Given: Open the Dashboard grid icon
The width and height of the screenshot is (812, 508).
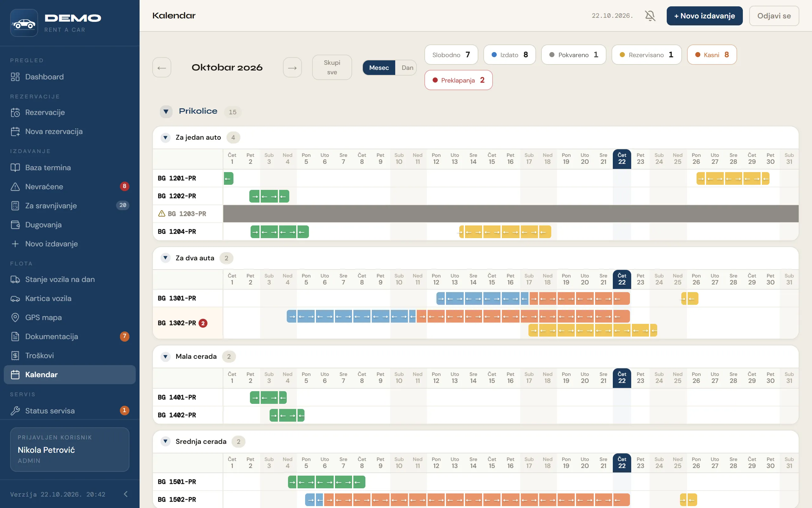Looking at the screenshot, I should [15, 77].
